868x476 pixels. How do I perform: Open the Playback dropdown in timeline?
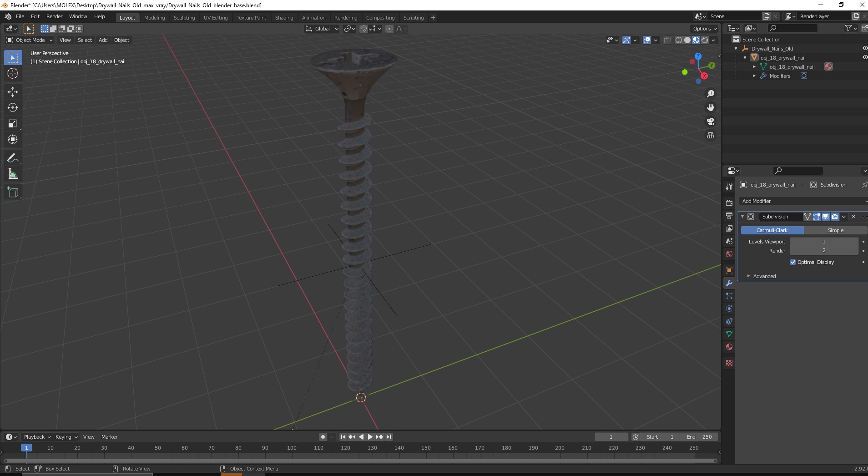37,437
